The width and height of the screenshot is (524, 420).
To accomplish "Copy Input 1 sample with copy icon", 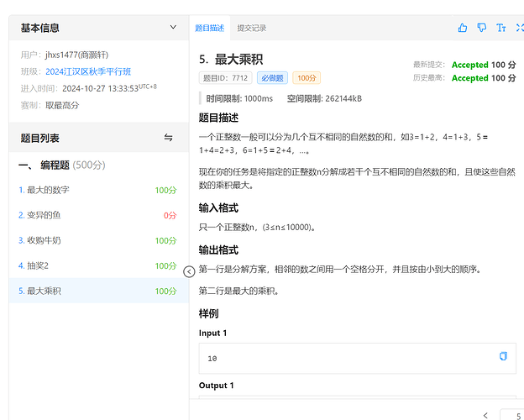I will (503, 356).
